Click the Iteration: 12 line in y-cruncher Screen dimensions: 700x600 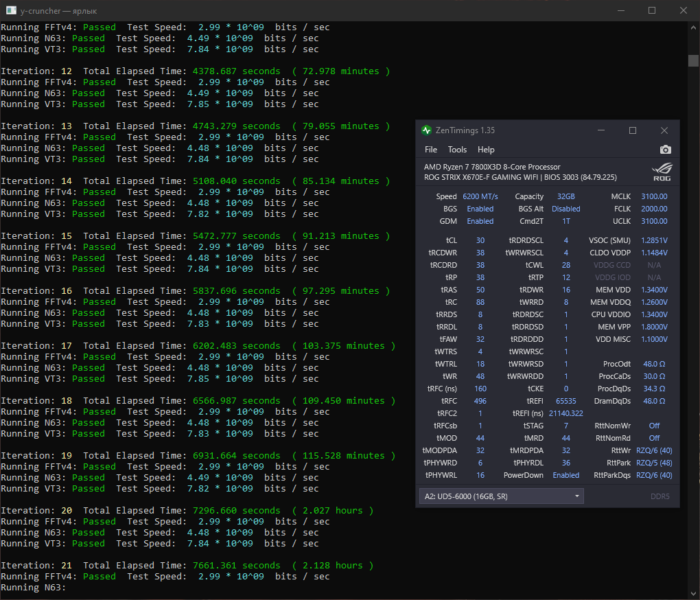(x=195, y=71)
